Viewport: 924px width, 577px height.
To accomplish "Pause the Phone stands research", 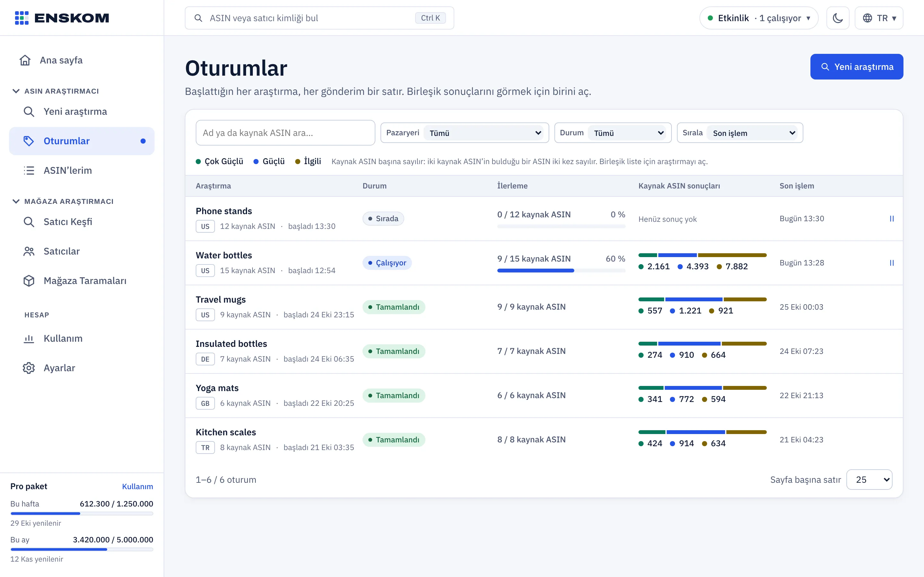I will click(892, 219).
